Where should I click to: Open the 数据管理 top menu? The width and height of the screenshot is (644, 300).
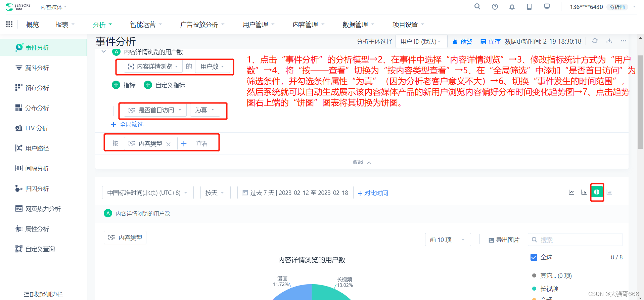click(358, 25)
